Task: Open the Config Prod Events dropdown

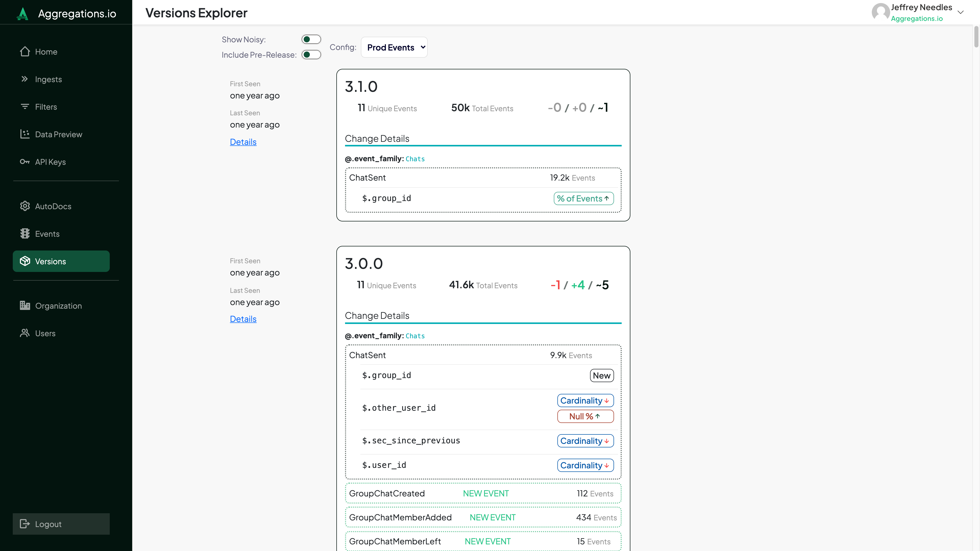Action: point(394,47)
